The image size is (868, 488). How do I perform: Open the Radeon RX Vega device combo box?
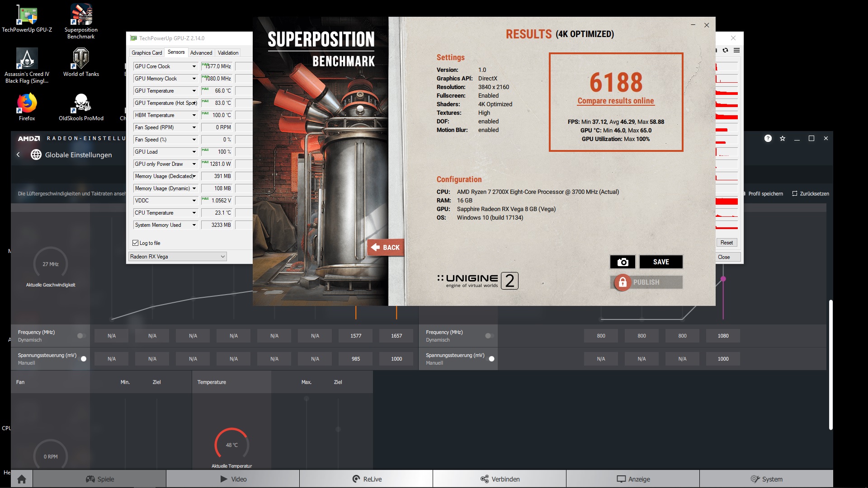(x=178, y=257)
